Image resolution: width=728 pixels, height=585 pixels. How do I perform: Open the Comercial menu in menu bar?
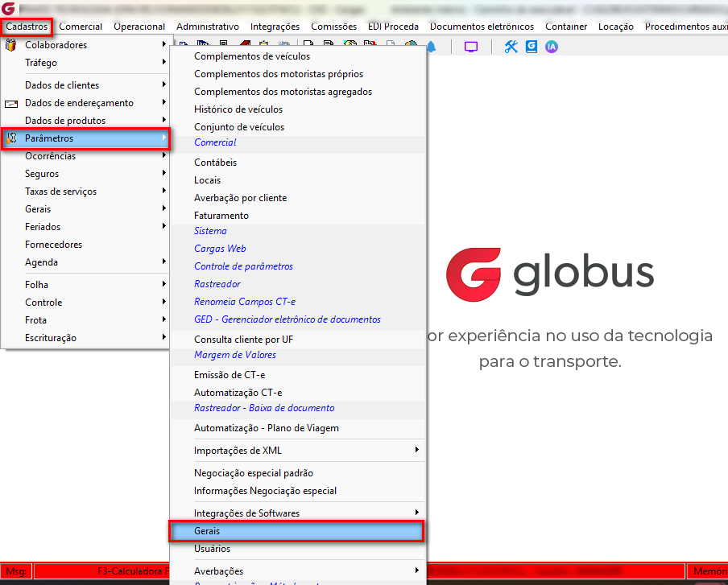click(81, 27)
